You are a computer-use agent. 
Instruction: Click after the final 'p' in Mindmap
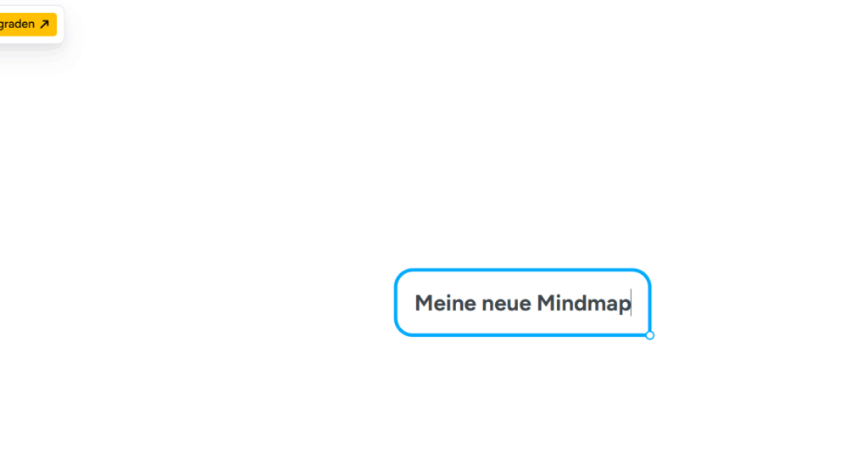(631, 303)
